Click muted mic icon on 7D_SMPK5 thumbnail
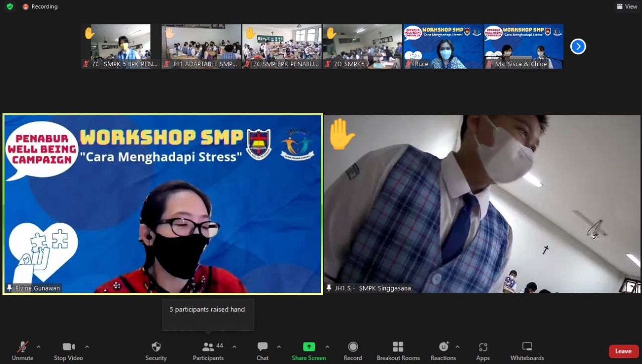The width and height of the screenshot is (642, 364). (x=329, y=64)
